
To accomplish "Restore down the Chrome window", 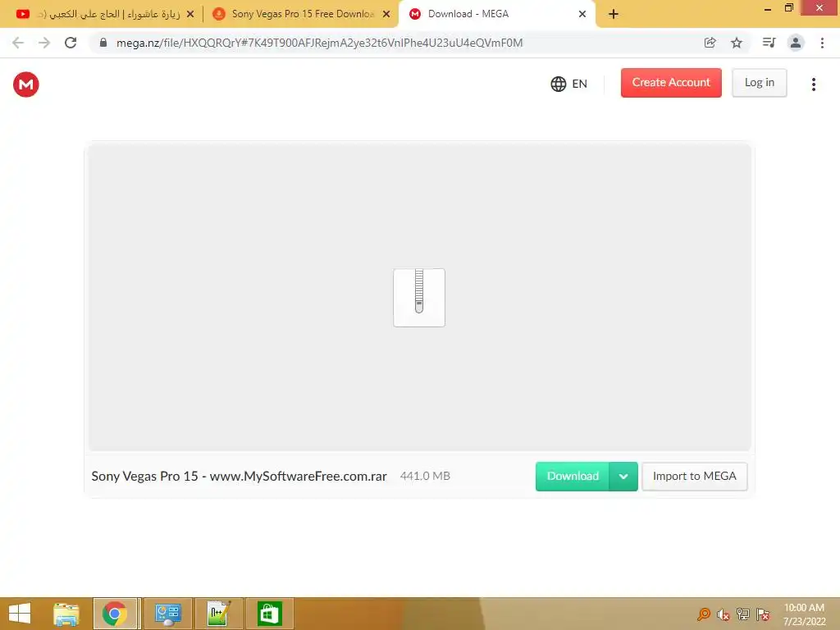I will pos(788,8).
